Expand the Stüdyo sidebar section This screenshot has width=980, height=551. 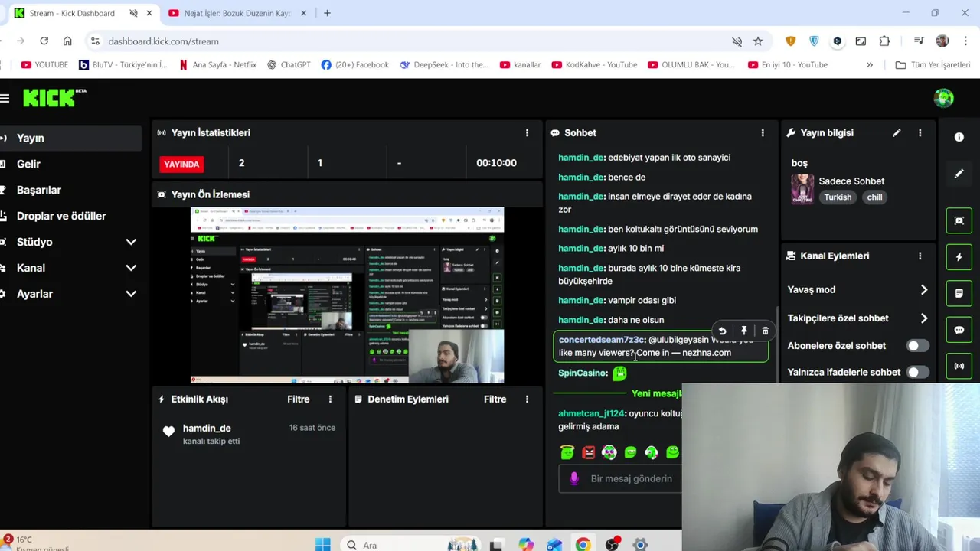131,242
